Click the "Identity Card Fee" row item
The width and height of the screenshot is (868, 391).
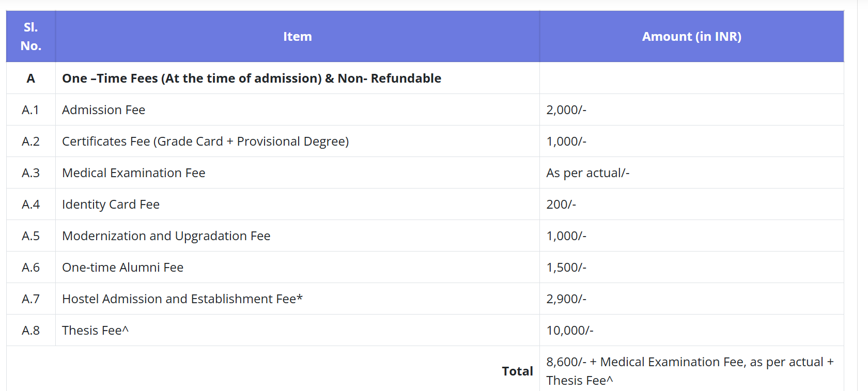click(x=111, y=205)
